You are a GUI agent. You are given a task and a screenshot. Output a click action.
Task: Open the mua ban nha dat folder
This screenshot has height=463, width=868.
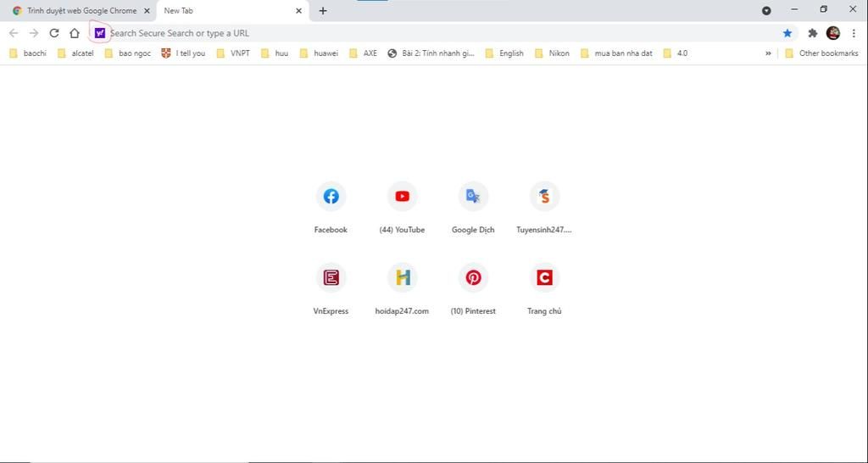point(616,53)
